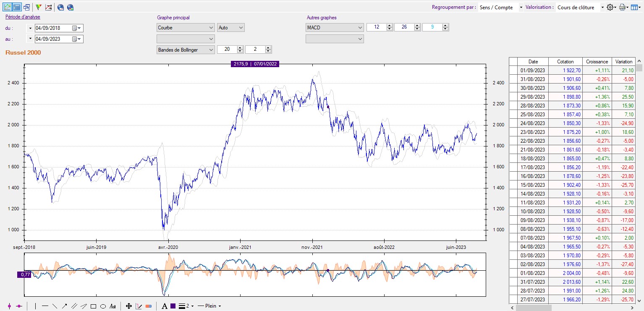This screenshot has height=311, width=644.
Task: Click the quotation value 2 004,00
Action: click(x=565, y=273)
